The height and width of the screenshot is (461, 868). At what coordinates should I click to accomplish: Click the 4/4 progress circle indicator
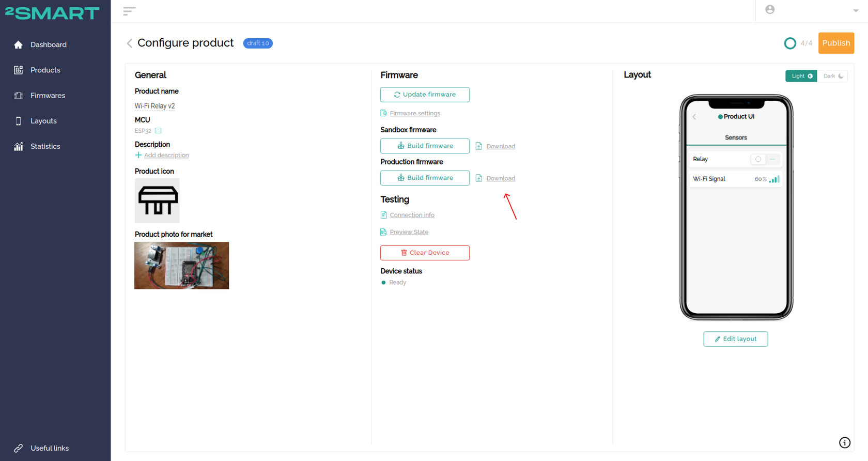tap(790, 43)
